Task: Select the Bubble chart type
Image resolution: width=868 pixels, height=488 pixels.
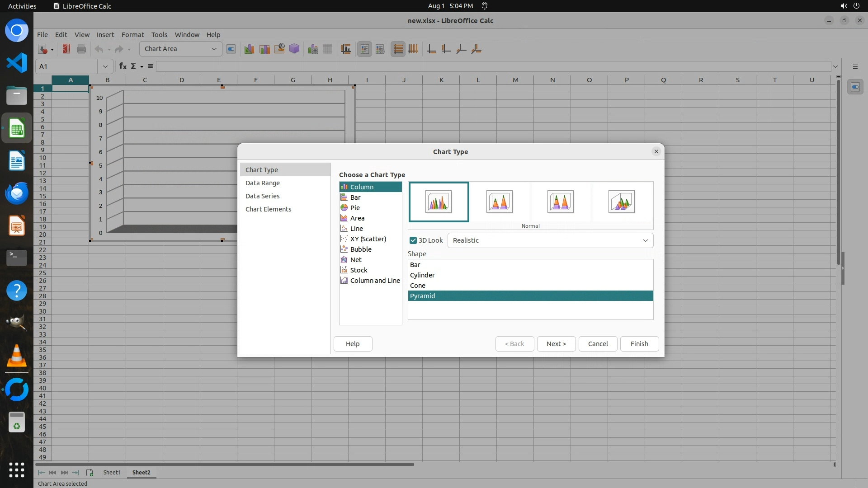Action: [x=360, y=249]
